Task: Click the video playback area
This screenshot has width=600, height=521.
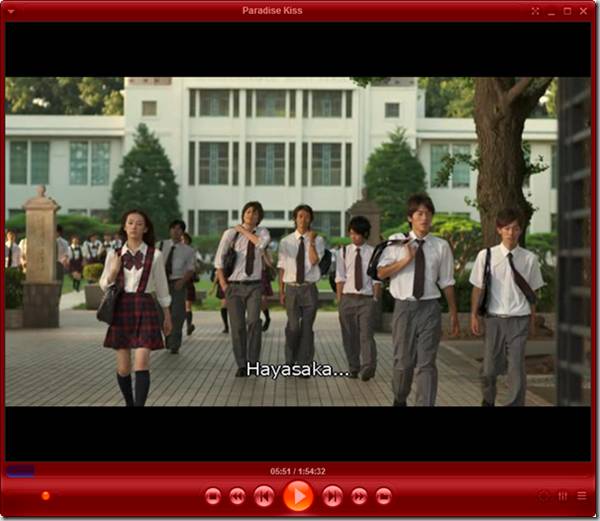Action: [x=298, y=241]
